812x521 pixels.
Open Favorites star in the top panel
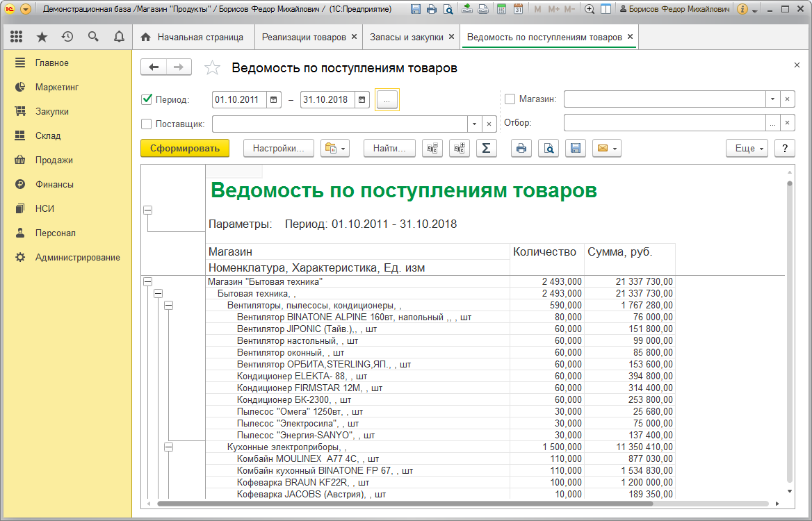(x=42, y=37)
